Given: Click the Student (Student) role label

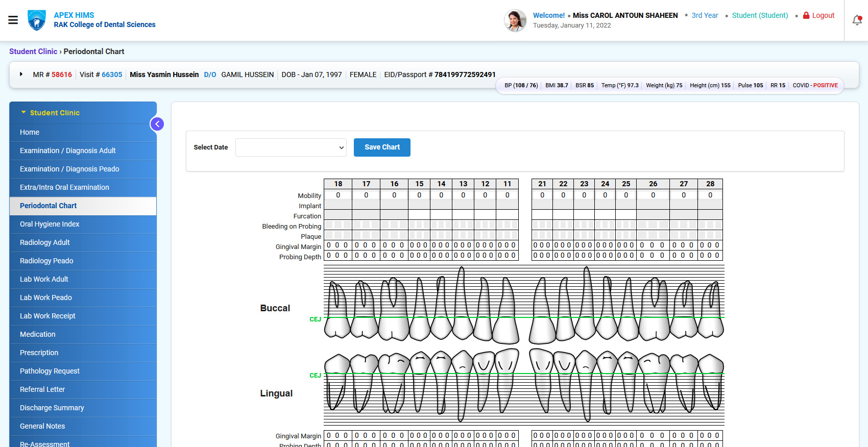Looking at the screenshot, I should click(x=760, y=15).
